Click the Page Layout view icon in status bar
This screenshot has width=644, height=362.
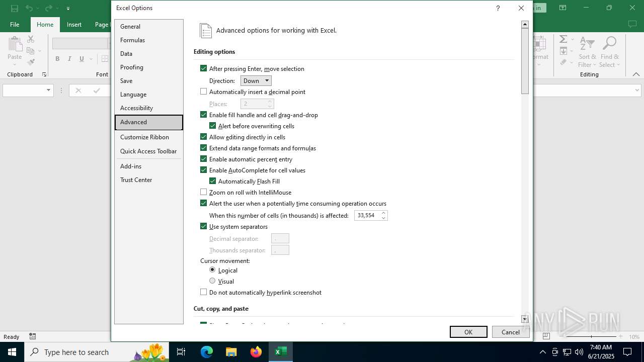pyautogui.click(x=546, y=336)
